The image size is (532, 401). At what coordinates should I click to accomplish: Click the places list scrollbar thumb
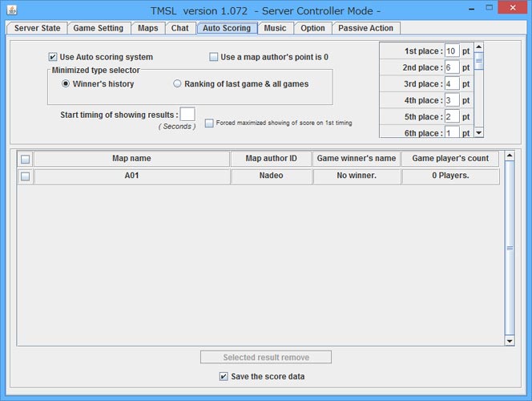pyautogui.click(x=479, y=61)
